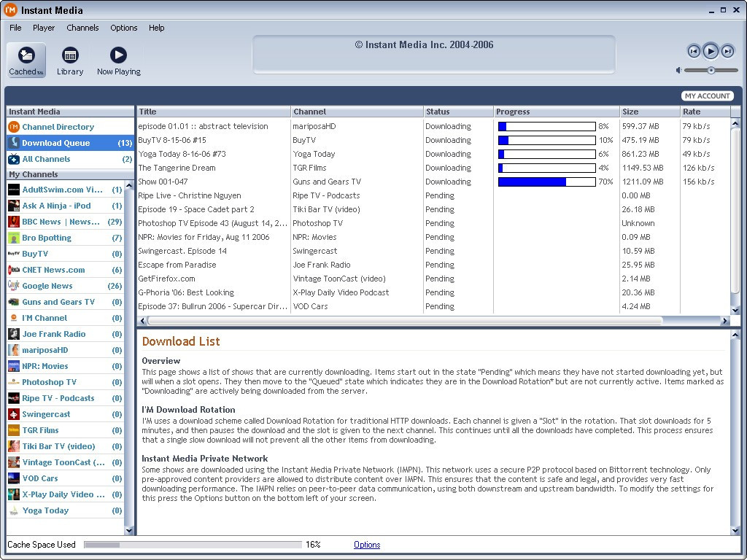Click the mariposaHD sidebar channel icon
747x560 pixels.
pyautogui.click(x=14, y=350)
